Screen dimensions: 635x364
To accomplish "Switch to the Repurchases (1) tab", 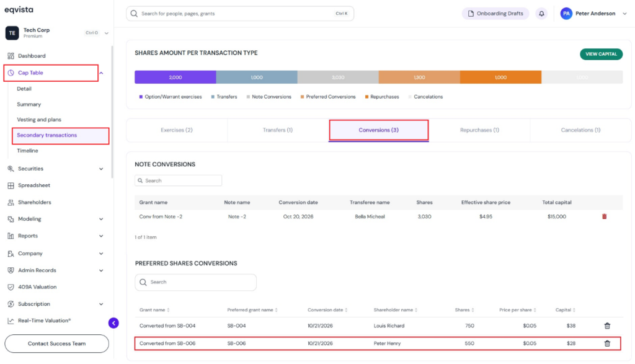I will [x=479, y=130].
